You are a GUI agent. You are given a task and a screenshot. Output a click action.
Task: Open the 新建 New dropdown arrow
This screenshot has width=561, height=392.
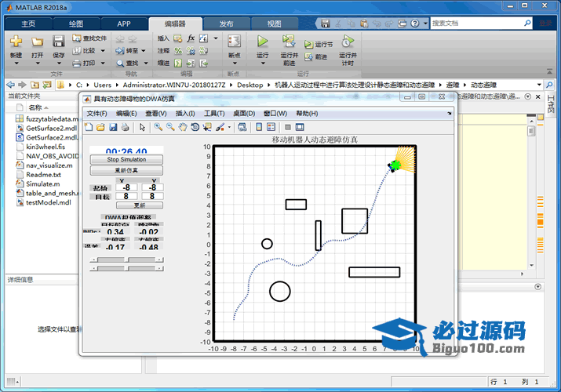[16, 64]
